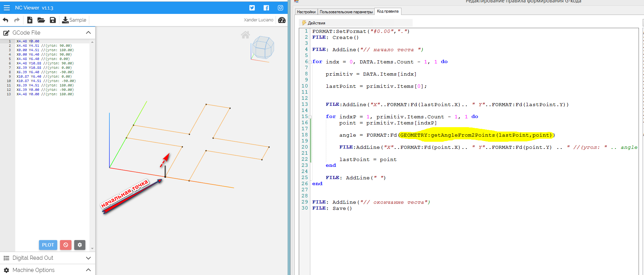This screenshot has height=275, width=644.
Task: Click the 'point = primitiv.Items[indxP]' line
Action: pyautogui.click(x=388, y=123)
